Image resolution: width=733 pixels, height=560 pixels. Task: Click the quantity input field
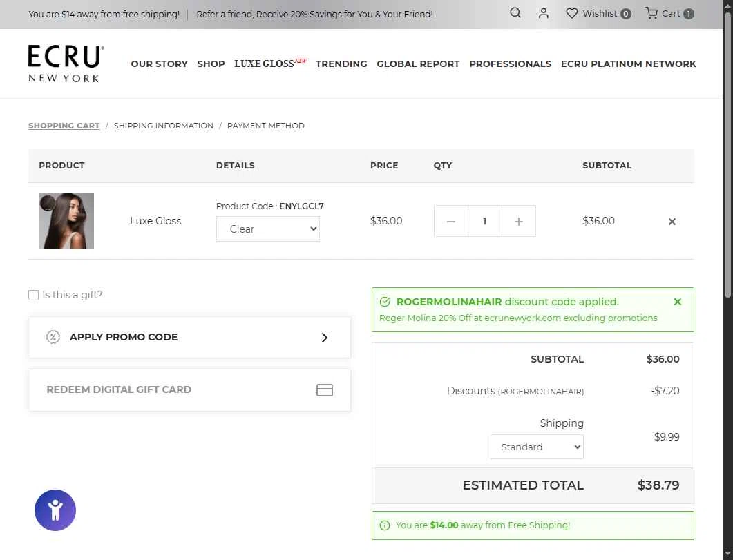(x=485, y=221)
